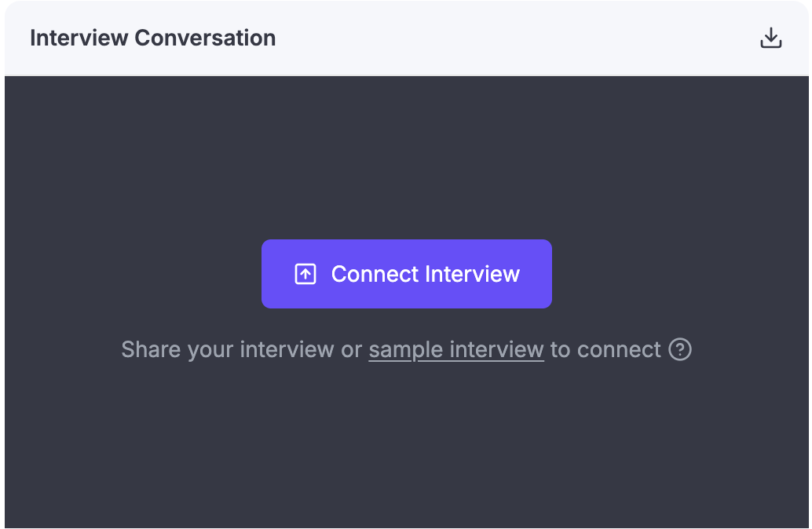
Task: Click the circled question mark after 'to connect'
Action: (x=680, y=349)
